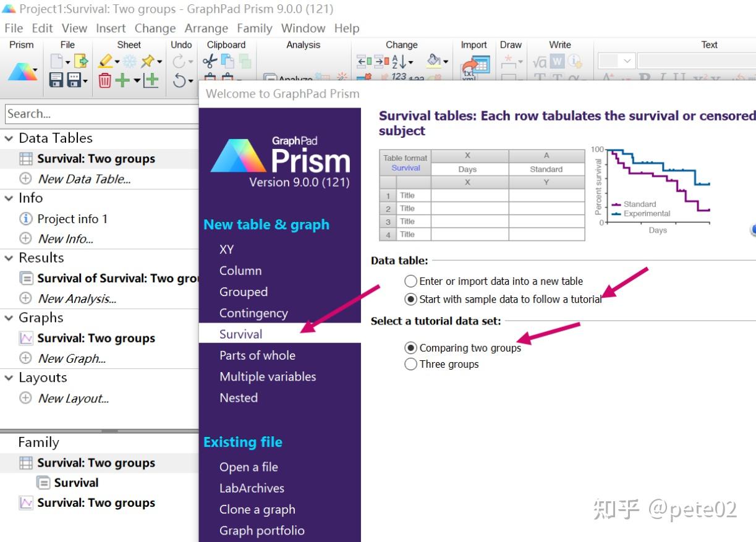Click the table icon beside Survival: Two groups data table
The image size is (756, 542).
click(26, 159)
